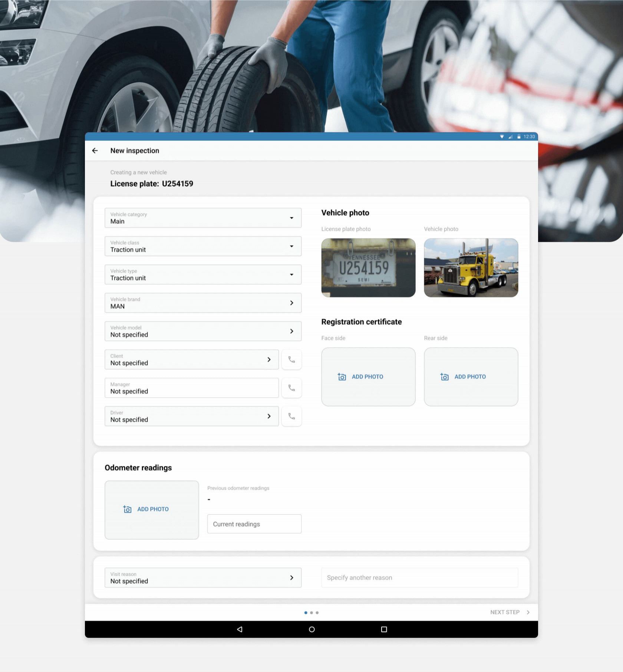This screenshot has height=672, width=623.
Task: Open the Vehicle category dropdown
Action: tap(203, 218)
